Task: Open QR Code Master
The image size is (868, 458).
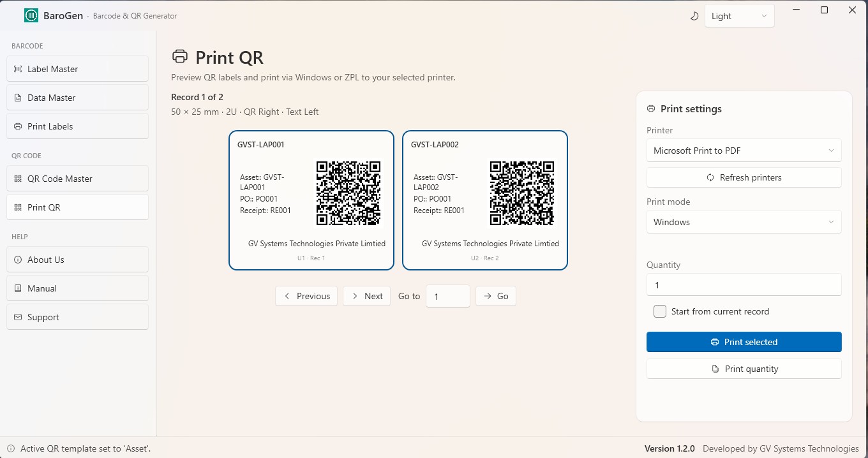Action: pos(77,179)
